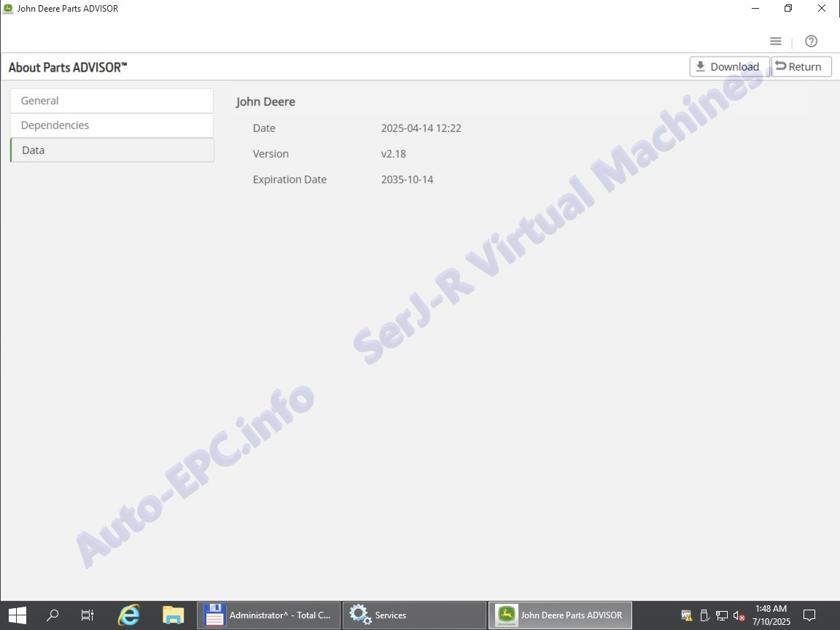Launch Internet Explorer from the taskbar
840x630 pixels.
coord(129,615)
